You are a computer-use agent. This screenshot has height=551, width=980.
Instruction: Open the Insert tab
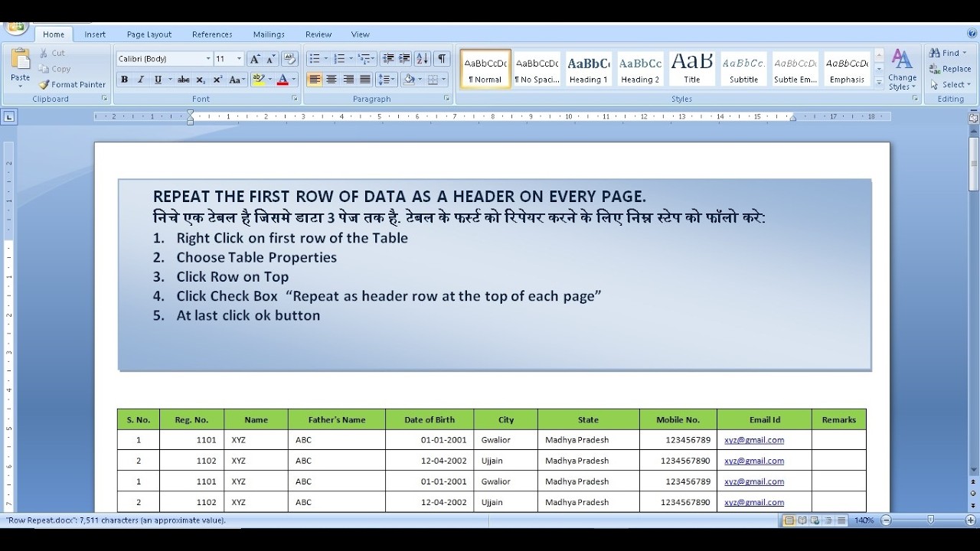(95, 34)
